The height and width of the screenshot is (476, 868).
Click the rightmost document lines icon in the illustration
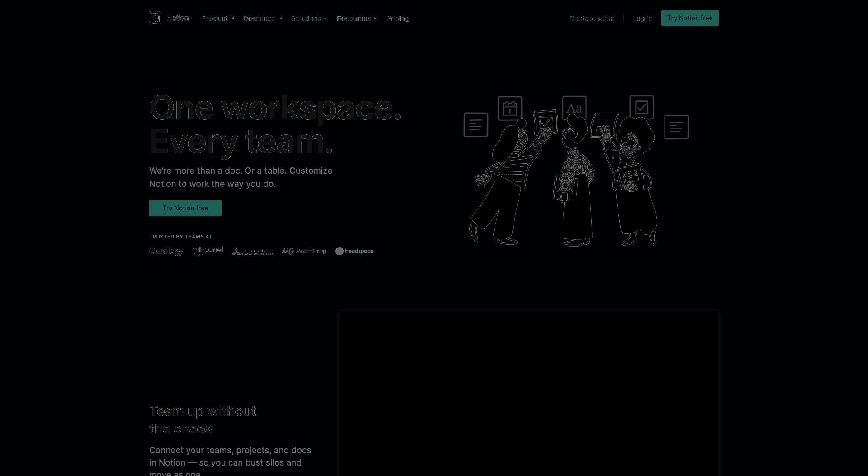pyautogui.click(x=676, y=127)
